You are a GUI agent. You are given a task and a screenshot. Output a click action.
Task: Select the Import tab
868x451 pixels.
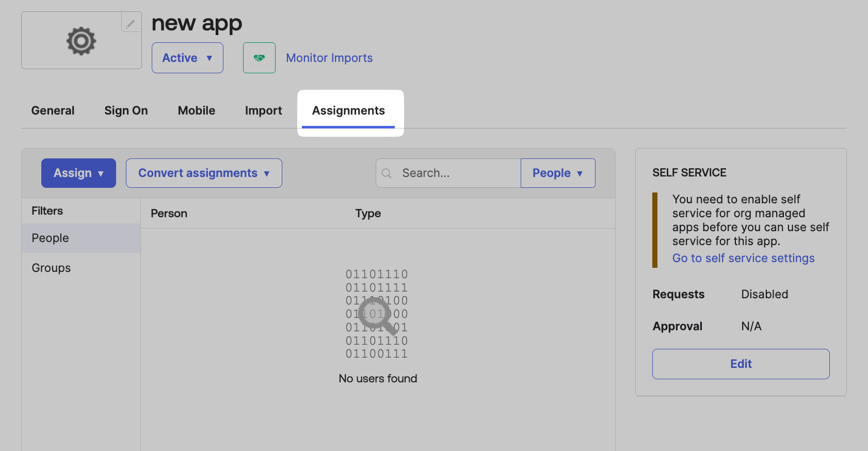point(263,111)
